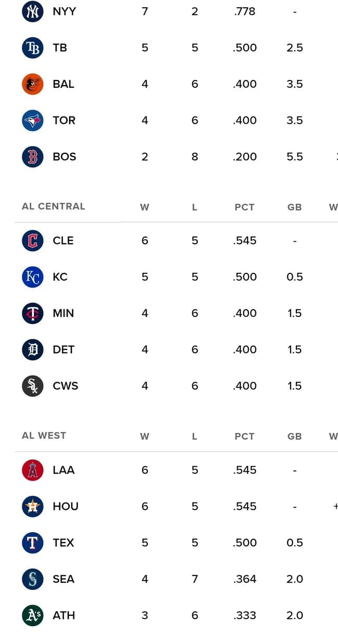Click the Houston Astros logo

(32, 507)
